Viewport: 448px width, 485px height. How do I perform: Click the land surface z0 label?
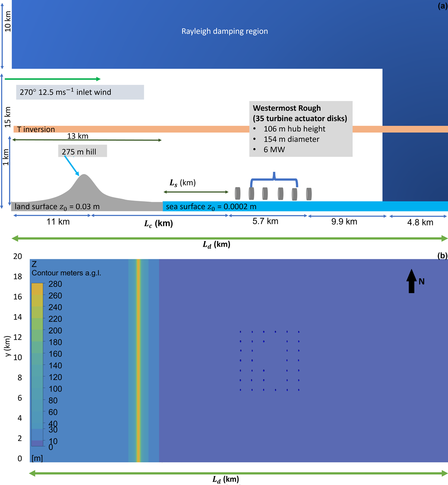click(57, 207)
